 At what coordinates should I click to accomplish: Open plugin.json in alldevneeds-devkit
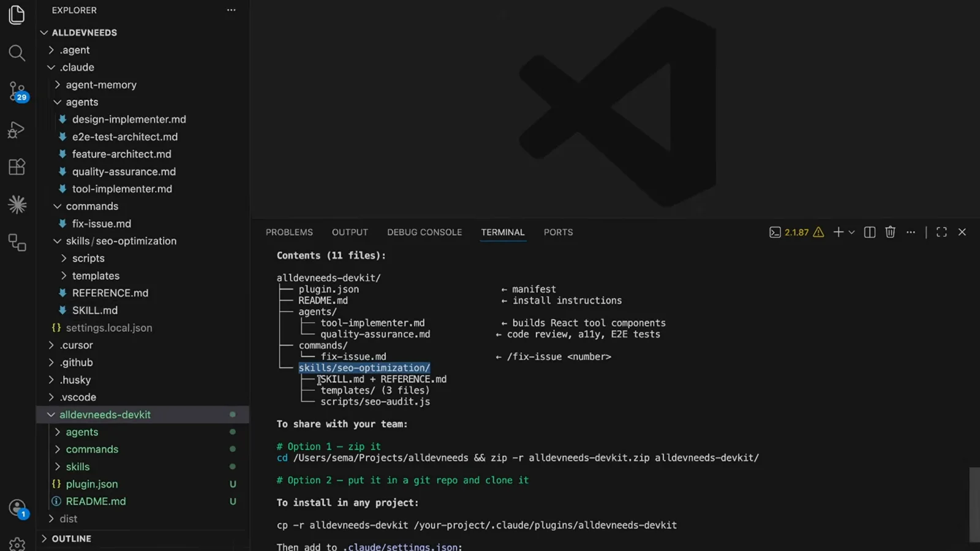[142, 484]
